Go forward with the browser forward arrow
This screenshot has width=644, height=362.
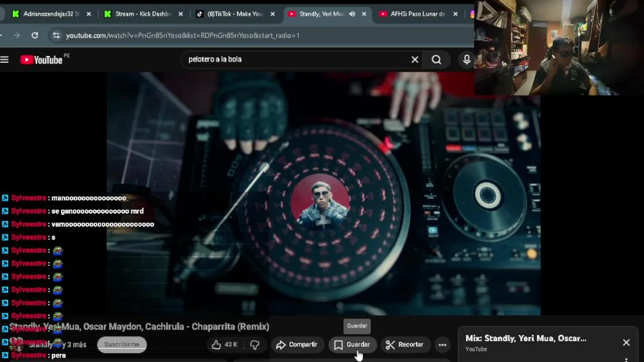tap(17, 35)
